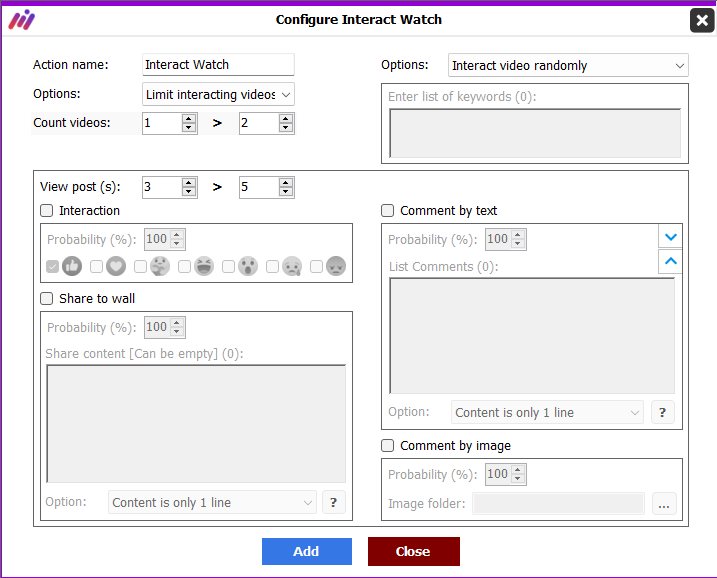Click the blue Add button
This screenshot has height=578, width=717.
(307, 551)
